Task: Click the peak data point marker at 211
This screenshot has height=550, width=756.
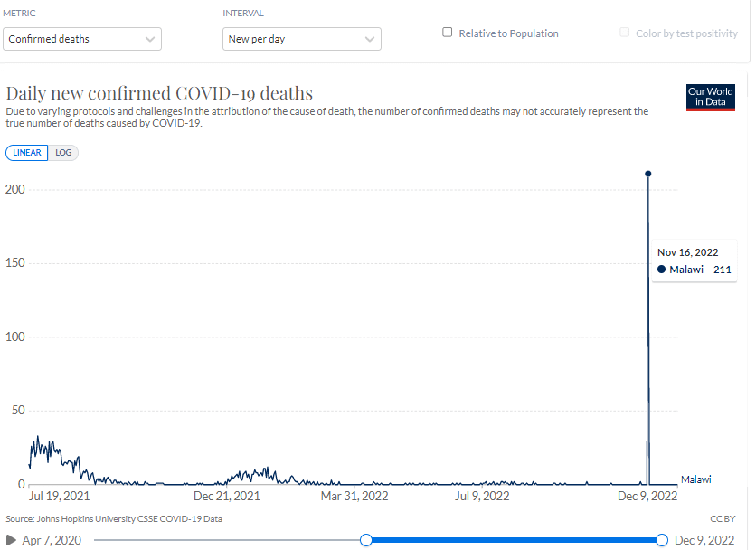Action: coord(648,174)
